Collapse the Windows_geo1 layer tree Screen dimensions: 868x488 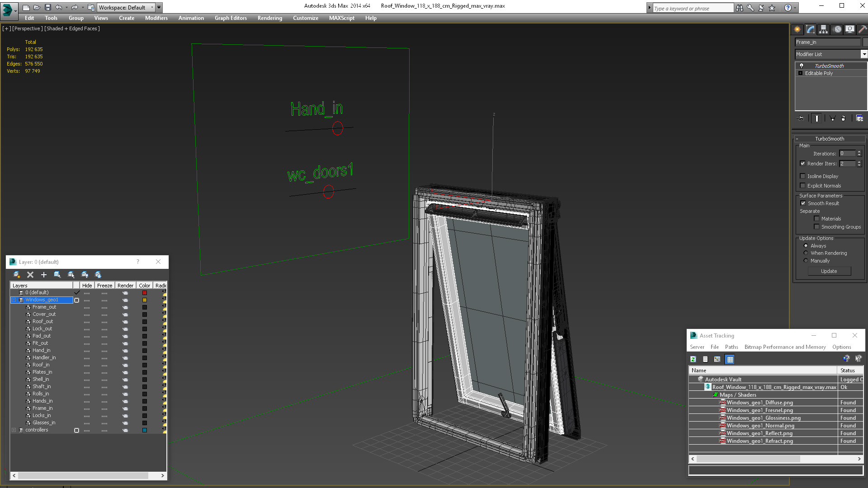[x=14, y=300]
